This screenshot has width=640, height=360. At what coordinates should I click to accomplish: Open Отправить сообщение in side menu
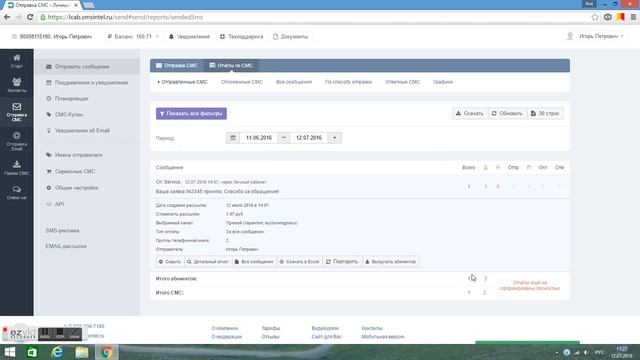[x=87, y=67]
